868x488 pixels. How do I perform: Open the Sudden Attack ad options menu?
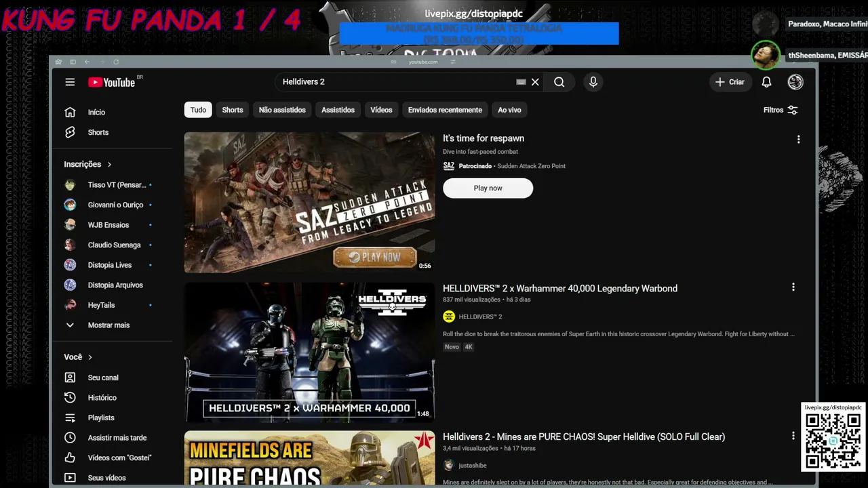coord(798,140)
